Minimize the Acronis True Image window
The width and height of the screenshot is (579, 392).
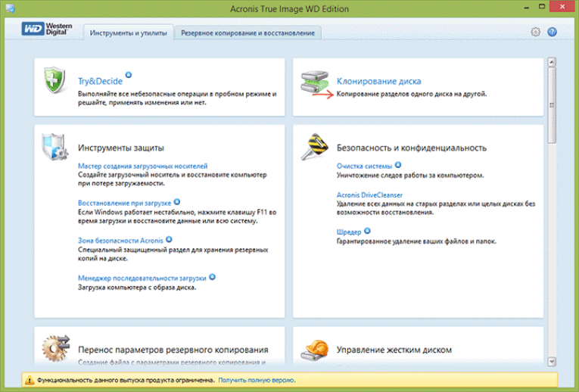tap(527, 8)
